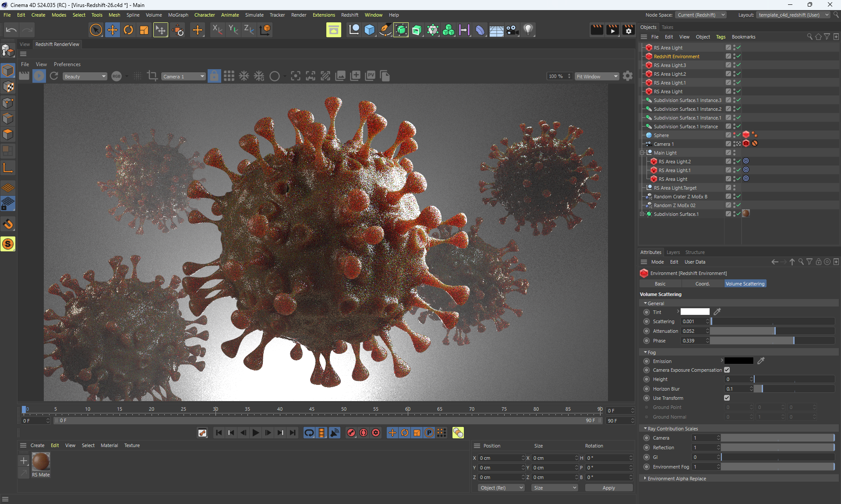The image size is (841, 504).
Task: Click the Undo arrow icon
Action: tap(11, 30)
